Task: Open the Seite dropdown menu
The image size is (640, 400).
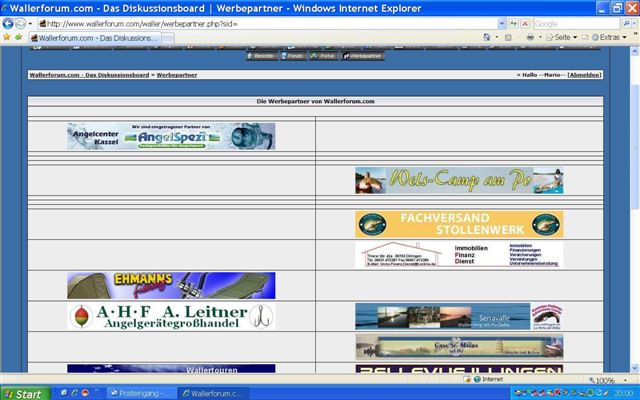Action: (x=565, y=38)
